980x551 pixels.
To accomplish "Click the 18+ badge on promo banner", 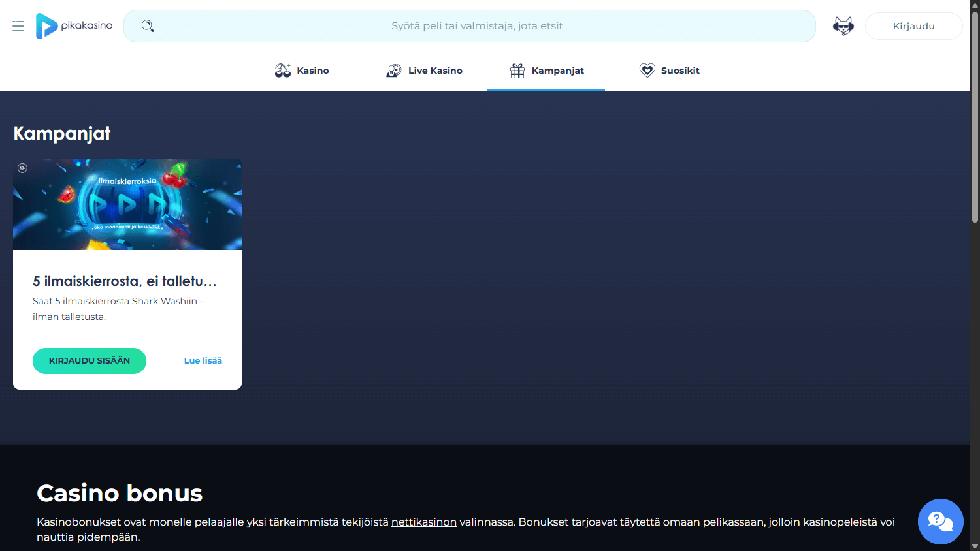I will click(22, 168).
